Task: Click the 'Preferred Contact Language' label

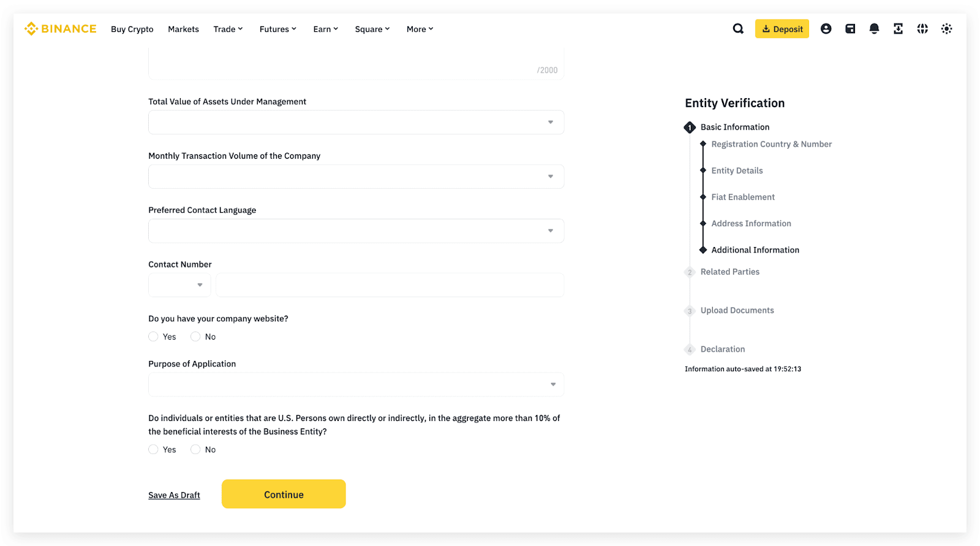Action: coord(202,210)
